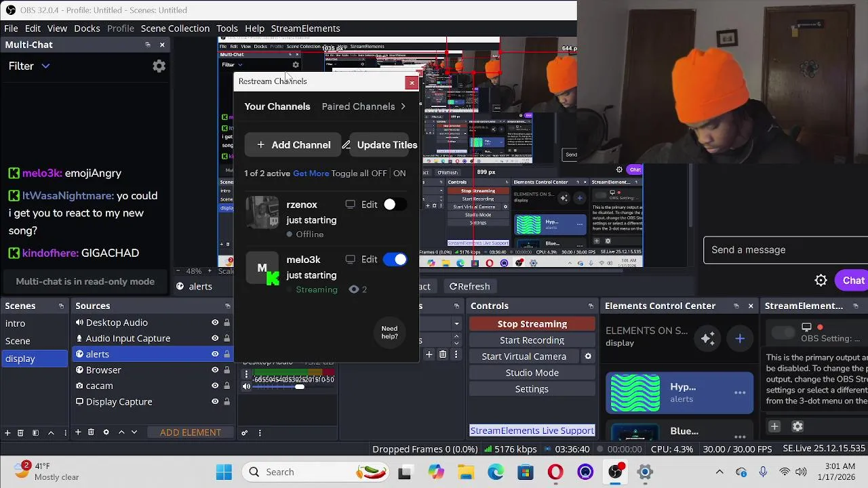Open gear settings in StreamElements output panel
This screenshot has width=868, height=488.
pos(797,426)
